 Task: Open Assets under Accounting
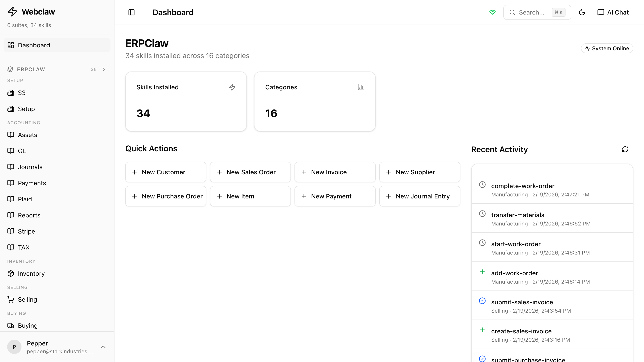[57, 135]
